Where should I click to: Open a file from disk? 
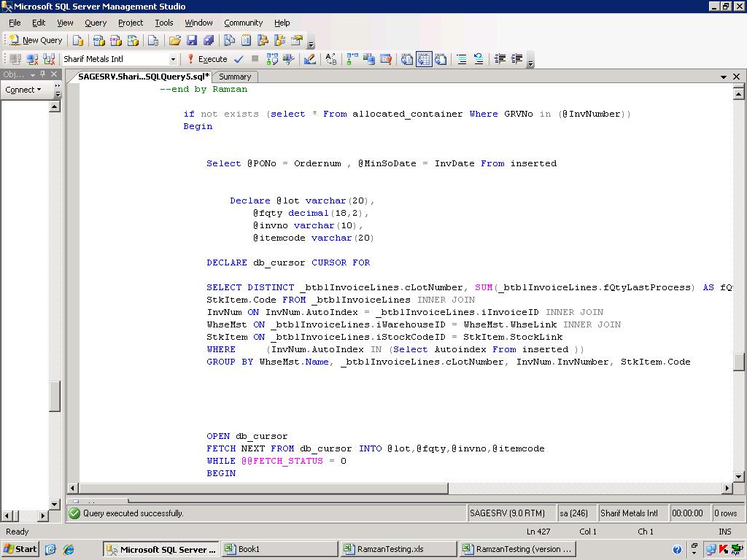coord(175,40)
